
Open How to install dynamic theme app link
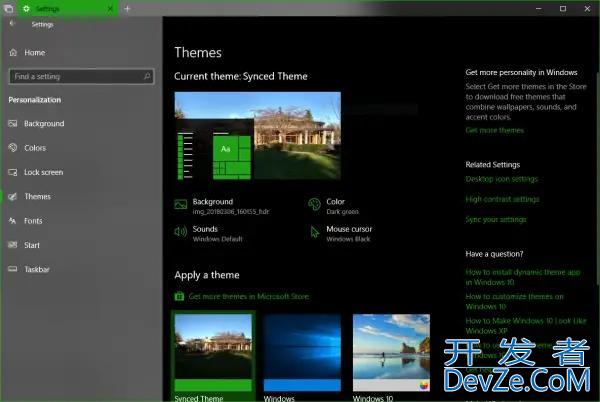(x=523, y=277)
